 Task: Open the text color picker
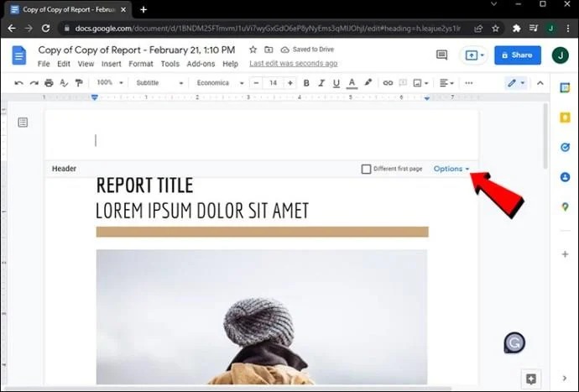[x=352, y=83]
